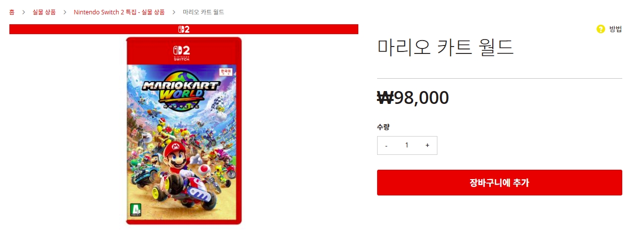Click the yellow question mark help icon
644x238 pixels.
click(601, 29)
